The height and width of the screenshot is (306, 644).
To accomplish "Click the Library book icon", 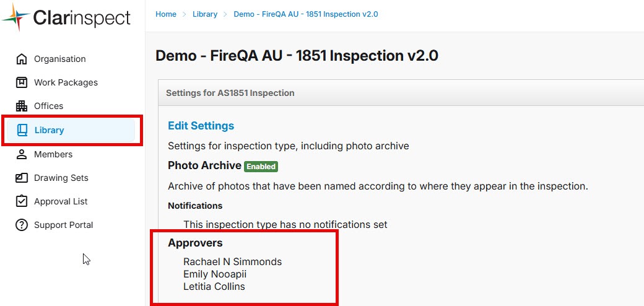I will click(22, 130).
